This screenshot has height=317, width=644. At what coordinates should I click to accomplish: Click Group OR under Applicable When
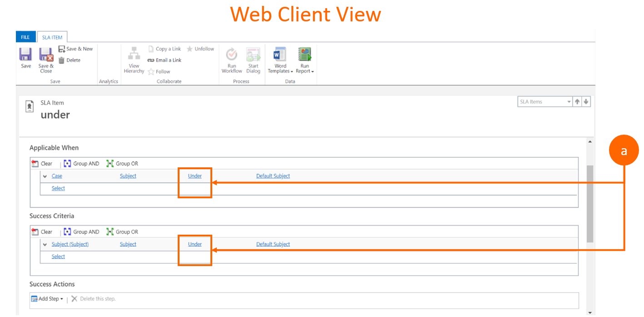[x=122, y=164]
